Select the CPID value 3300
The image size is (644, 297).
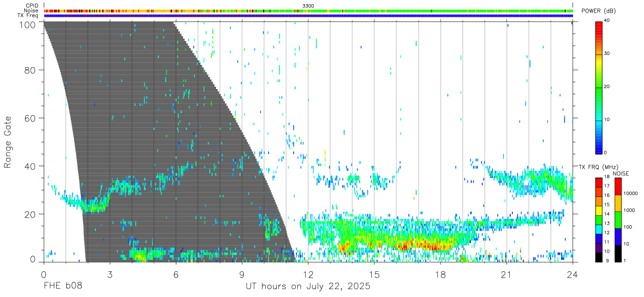[x=308, y=6]
